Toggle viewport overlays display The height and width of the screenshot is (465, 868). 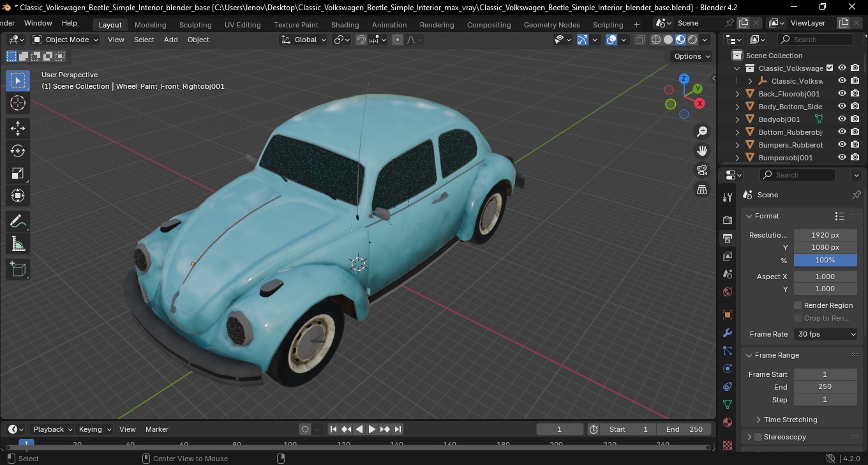click(x=611, y=40)
